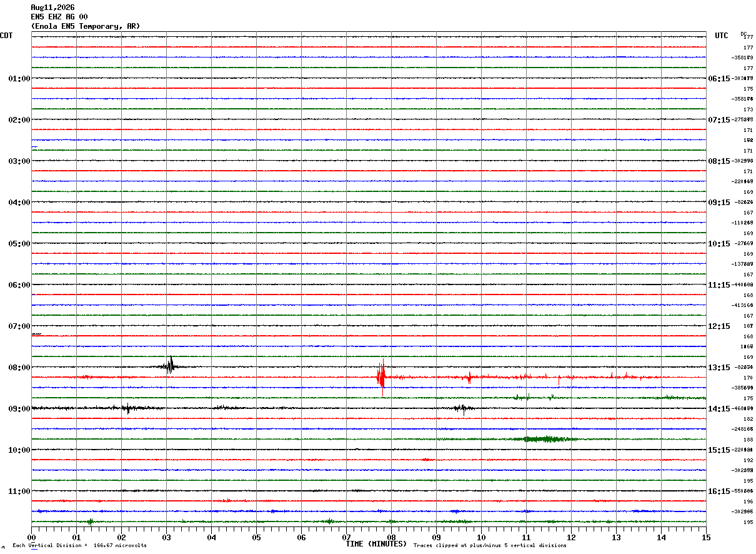756x554 pixels.
Task: Click the 08:00 CDT time label
Action: tap(19, 367)
